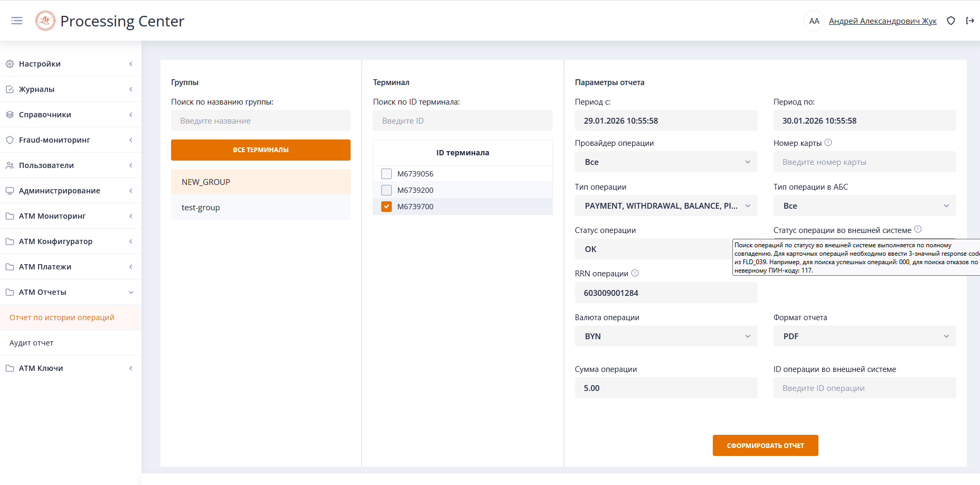The image size is (980, 485).
Task: Open the Провайдер операции dropdown
Action: [666, 162]
